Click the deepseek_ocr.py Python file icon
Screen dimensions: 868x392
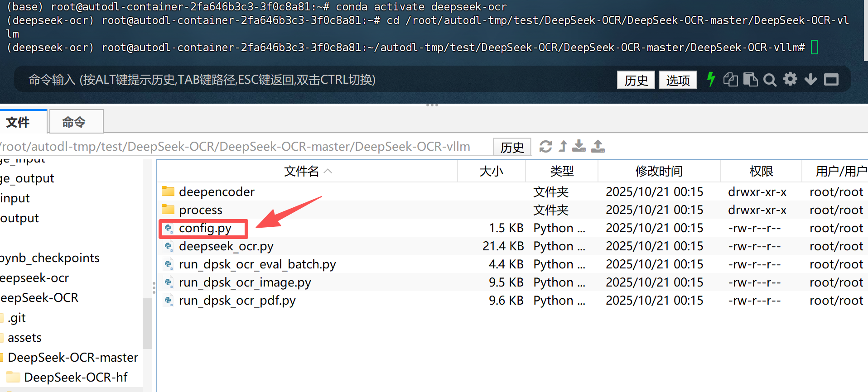169,246
